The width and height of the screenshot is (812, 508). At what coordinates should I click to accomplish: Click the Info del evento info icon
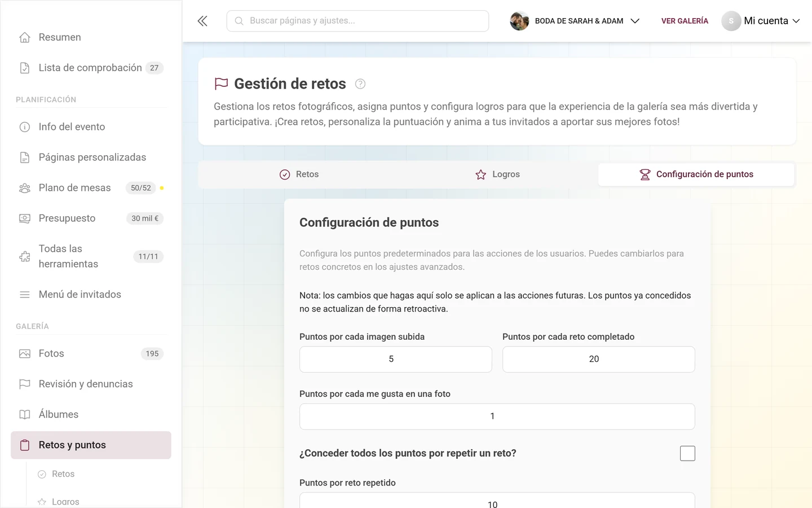tap(25, 127)
